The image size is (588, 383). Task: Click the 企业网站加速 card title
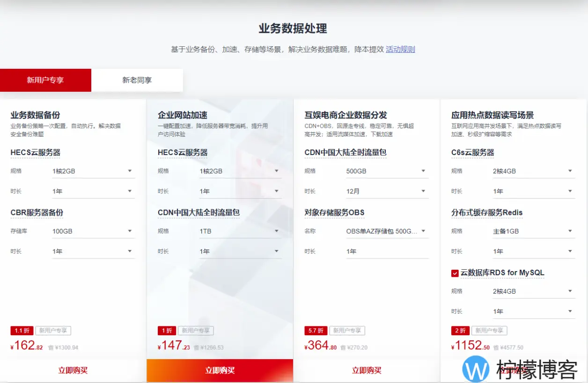(x=183, y=115)
